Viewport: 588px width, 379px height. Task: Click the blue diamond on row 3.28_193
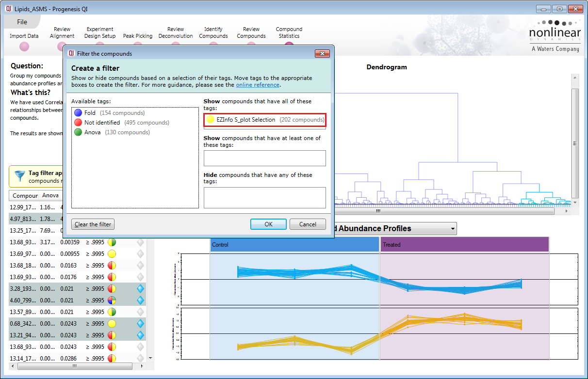click(x=140, y=288)
